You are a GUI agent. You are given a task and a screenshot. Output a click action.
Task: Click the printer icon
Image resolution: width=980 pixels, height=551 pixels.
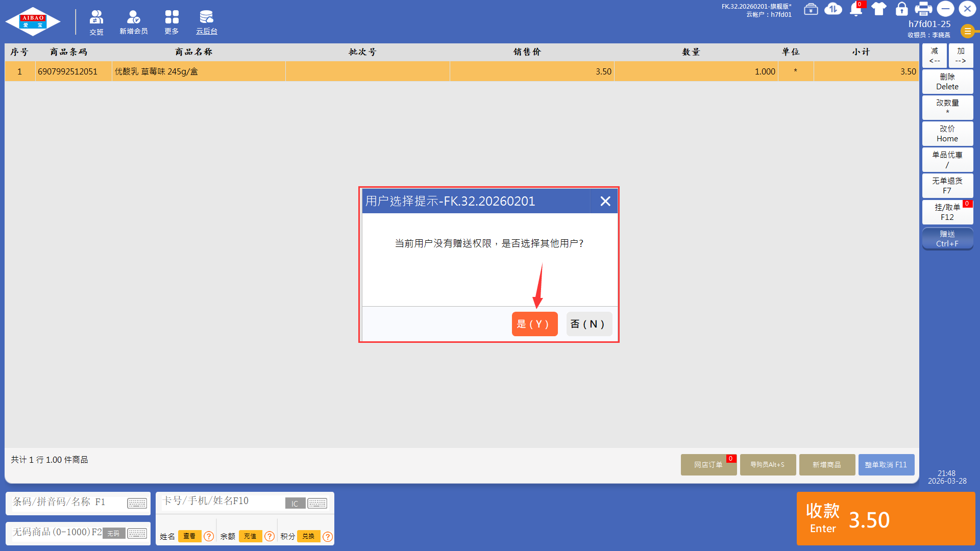tap(923, 9)
